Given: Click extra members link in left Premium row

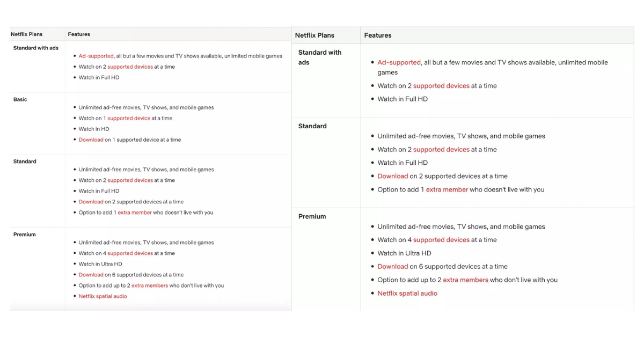Looking at the screenshot, I should pos(150,285).
